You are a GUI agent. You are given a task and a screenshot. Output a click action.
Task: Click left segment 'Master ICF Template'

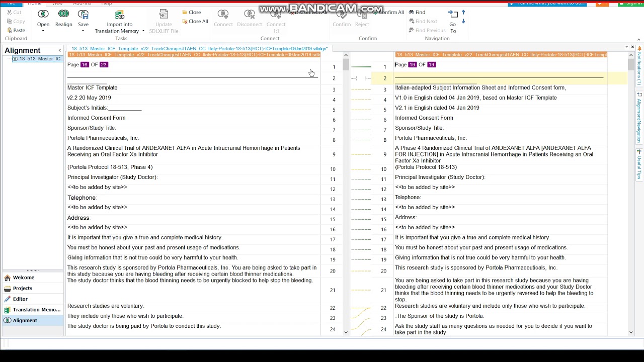click(x=92, y=87)
